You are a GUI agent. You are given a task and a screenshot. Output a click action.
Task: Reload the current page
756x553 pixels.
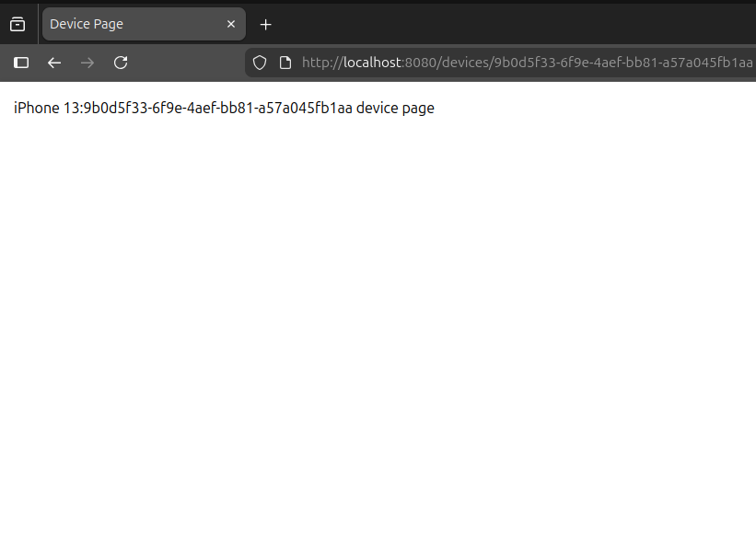(121, 63)
